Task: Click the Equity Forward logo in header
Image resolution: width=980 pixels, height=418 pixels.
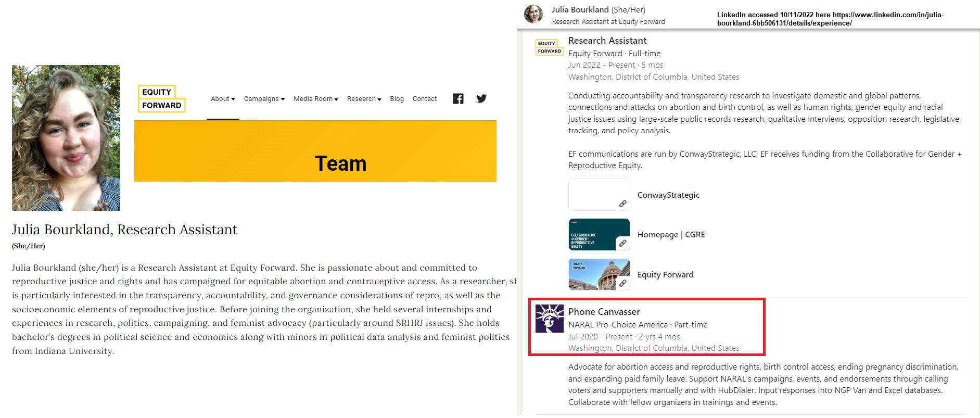Action: [x=161, y=98]
